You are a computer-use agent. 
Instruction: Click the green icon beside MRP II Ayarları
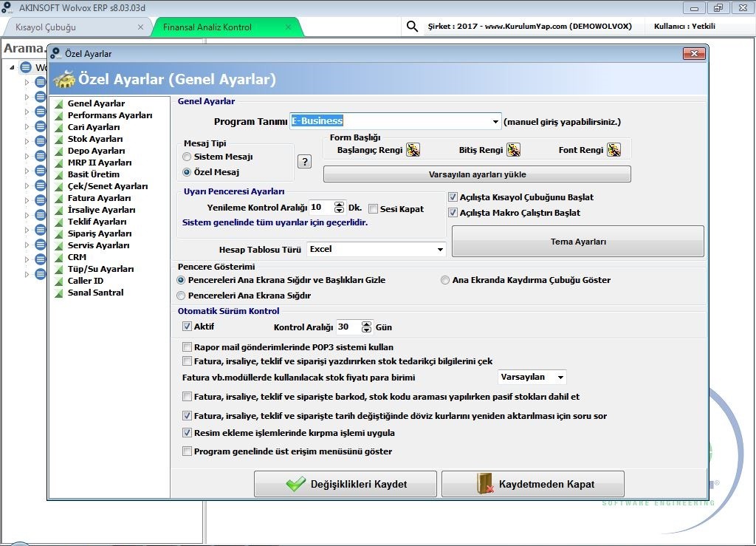(59, 163)
